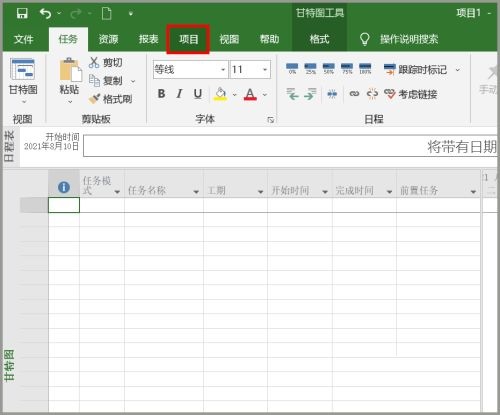The width and height of the screenshot is (500, 415).
Task: Expand the 任务名称 column filter arrow
Action: (196, 192)
